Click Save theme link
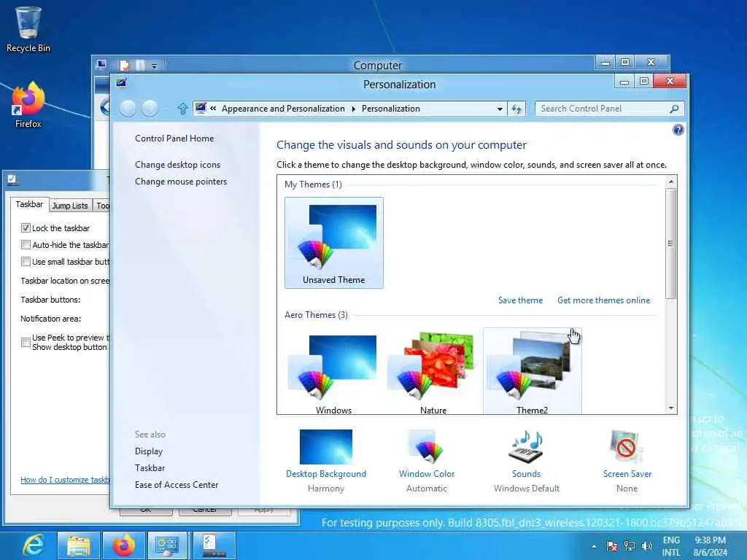Image resolution: width=747 pixels, height=560 pixels. coord(520,300)
